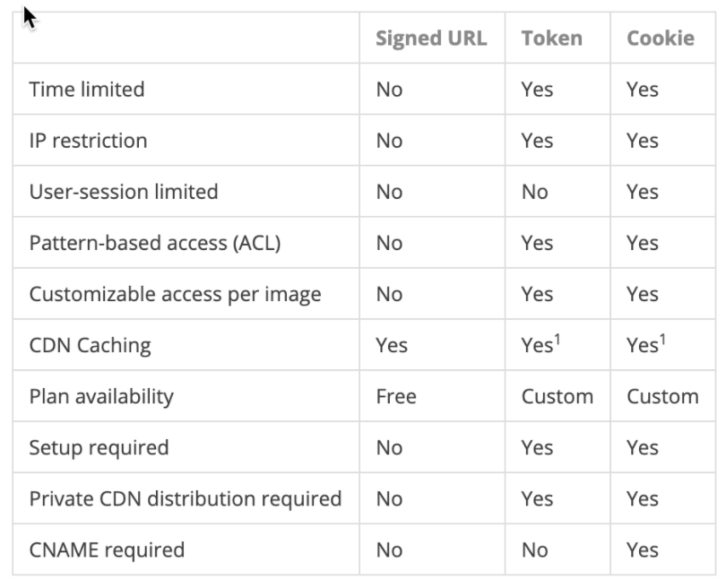This screenshot has height=588, width=726.
Task: Click the Cookie column header
Action: pyautogui.click(x=661, y=39)
